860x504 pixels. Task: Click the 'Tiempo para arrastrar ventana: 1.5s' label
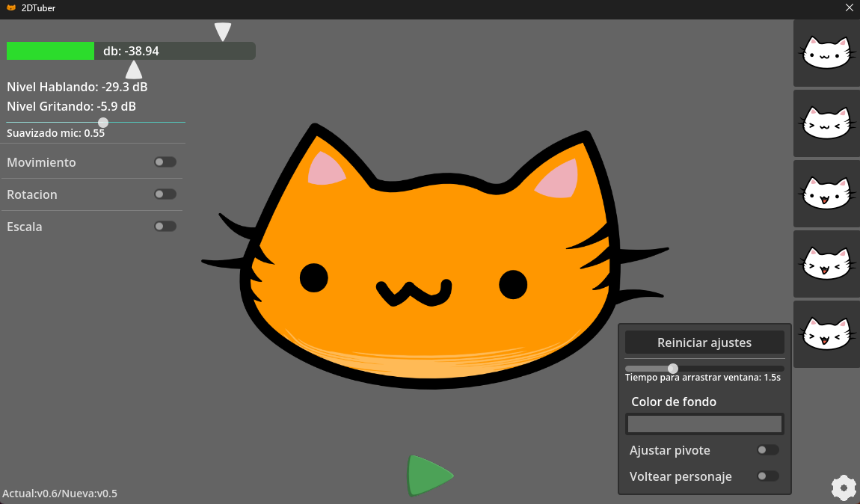point(703,378)
